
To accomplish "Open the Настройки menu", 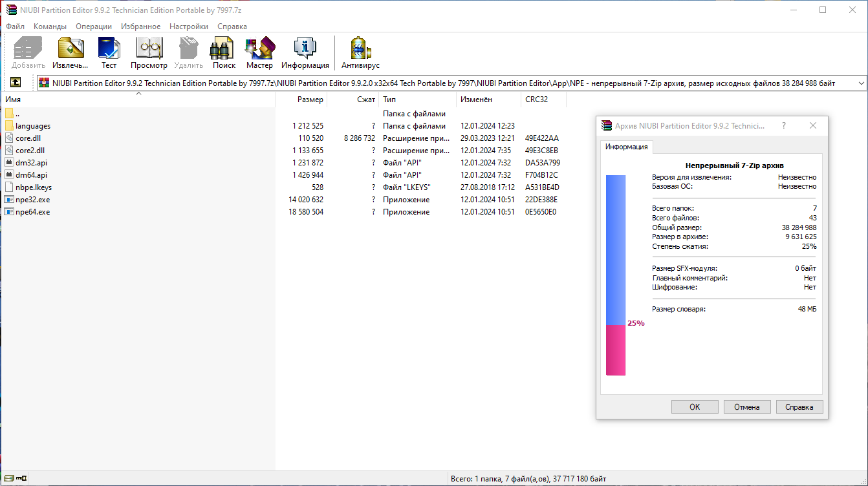I will click(189, 26).
